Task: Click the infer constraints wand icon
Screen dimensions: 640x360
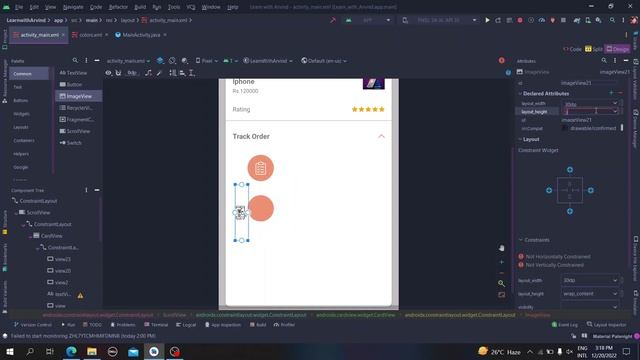Action: coord(159,73)
